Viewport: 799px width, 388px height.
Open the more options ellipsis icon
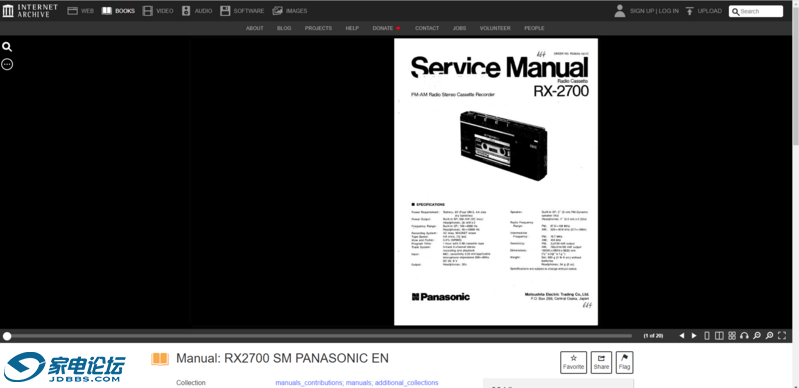[7, 64]
